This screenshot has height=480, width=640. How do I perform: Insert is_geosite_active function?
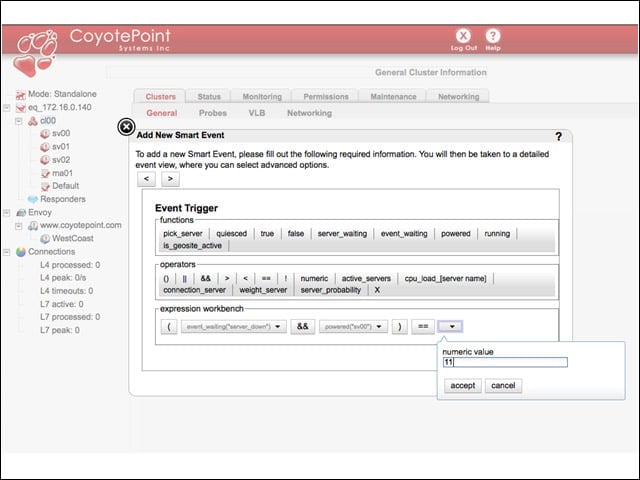pyautogui.click(x=192, y=246)
